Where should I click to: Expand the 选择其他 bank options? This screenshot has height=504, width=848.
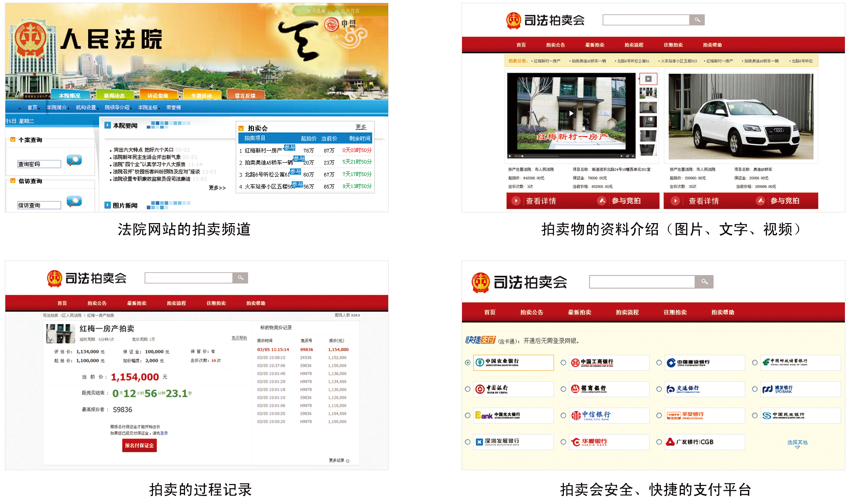(797, 443)
